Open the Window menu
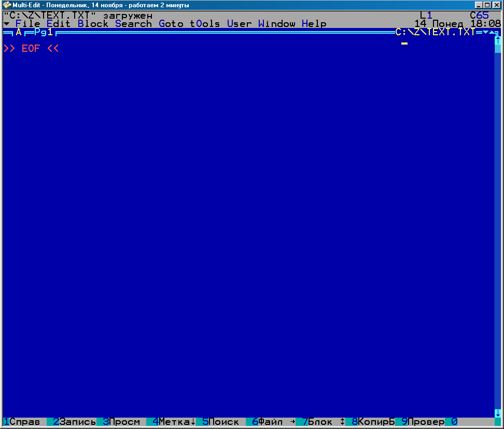504x429 pixels. tap(277, 24)
